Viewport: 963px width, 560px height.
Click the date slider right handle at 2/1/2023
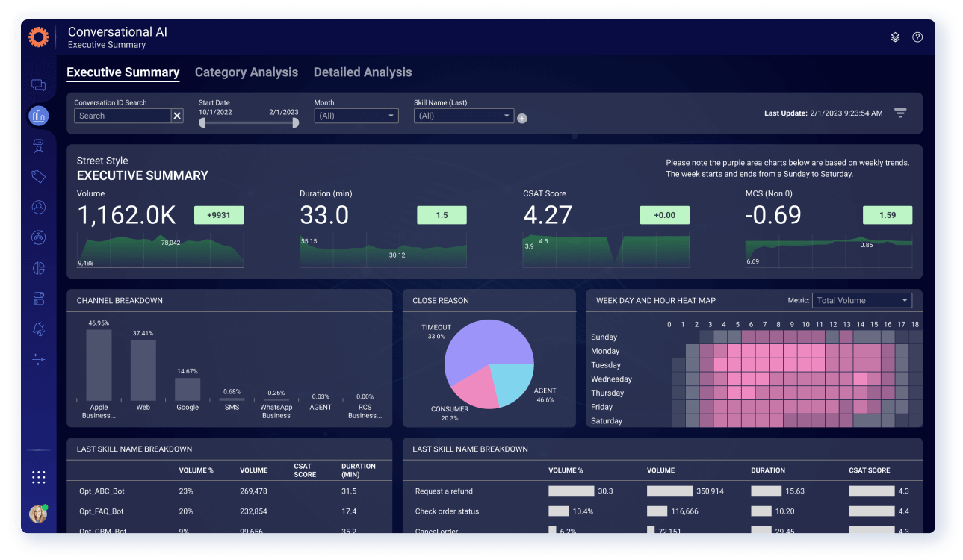point(295,122)
